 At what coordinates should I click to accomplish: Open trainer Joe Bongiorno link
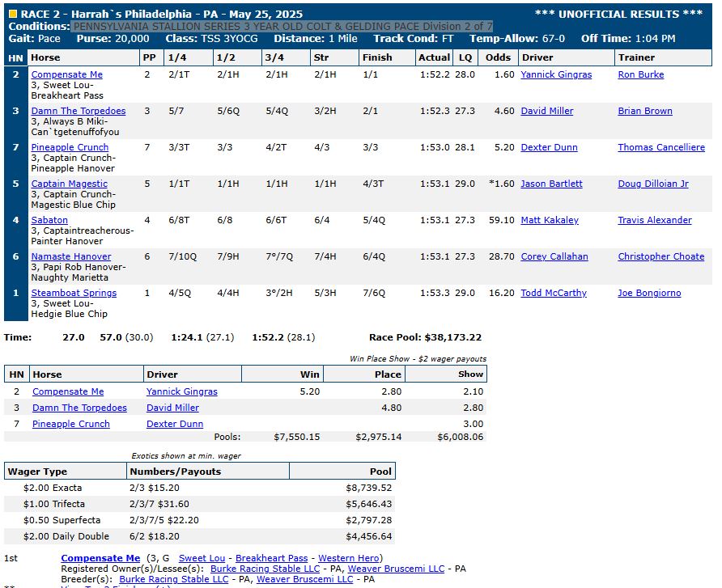coord(649,293)
